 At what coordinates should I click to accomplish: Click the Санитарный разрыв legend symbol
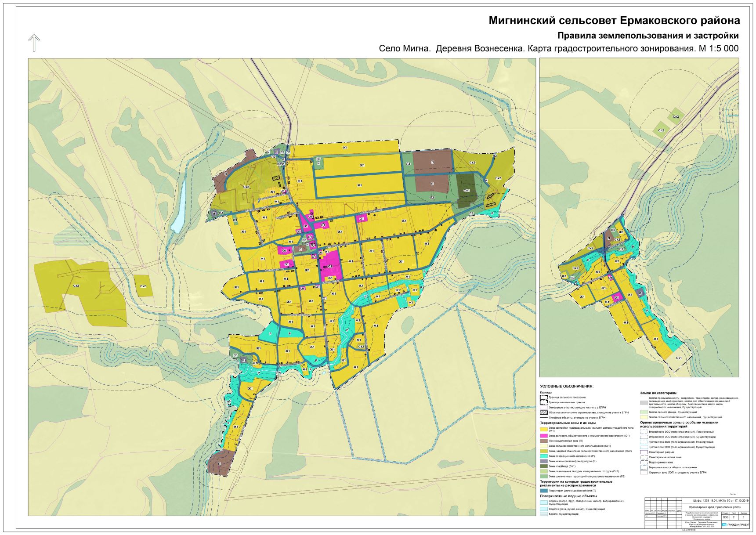point(644,452)
